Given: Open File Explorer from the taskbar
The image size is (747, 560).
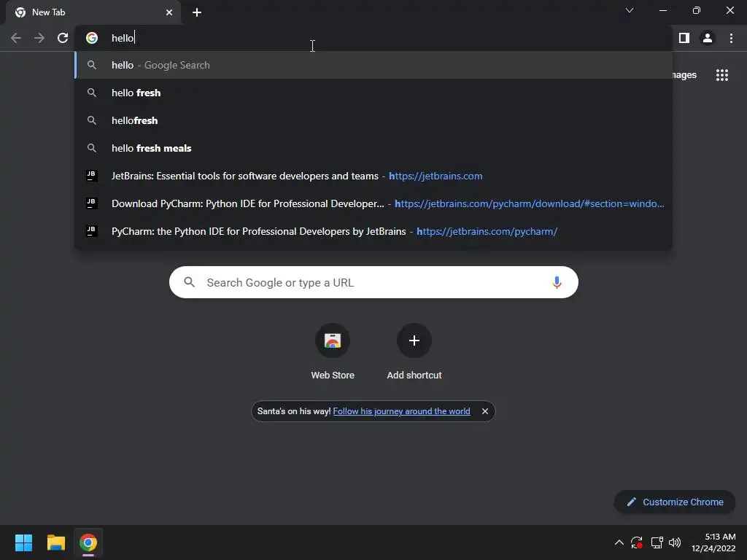Looking at the screenshot, I should pos(55,542).
